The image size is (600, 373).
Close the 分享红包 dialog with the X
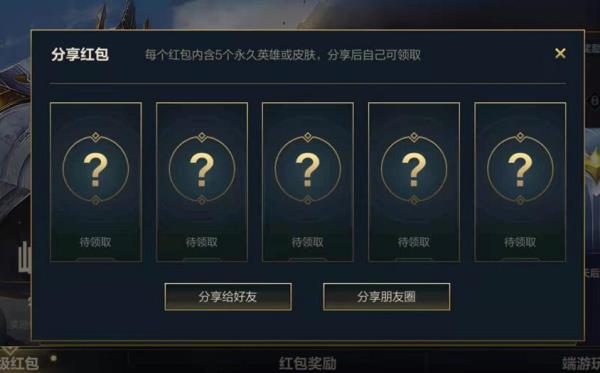(x=560, y=53)
